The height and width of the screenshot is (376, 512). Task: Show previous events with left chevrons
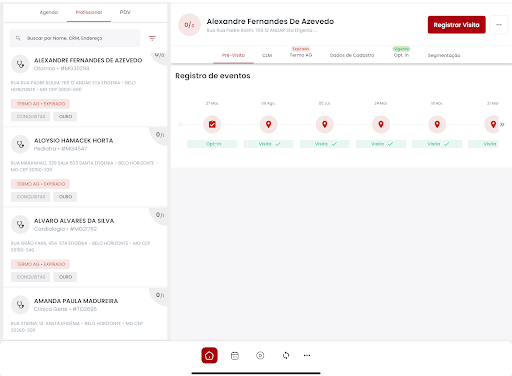[x=180, y=124]
